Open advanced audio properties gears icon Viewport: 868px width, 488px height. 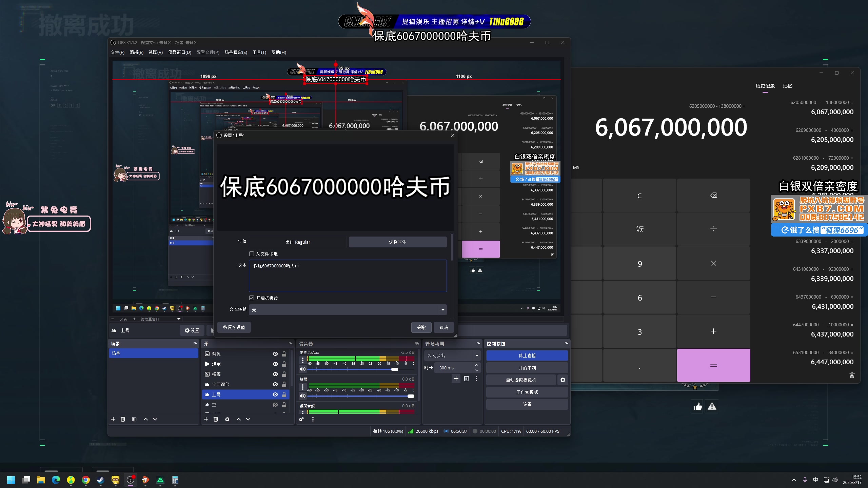click(x=301, y=419)
